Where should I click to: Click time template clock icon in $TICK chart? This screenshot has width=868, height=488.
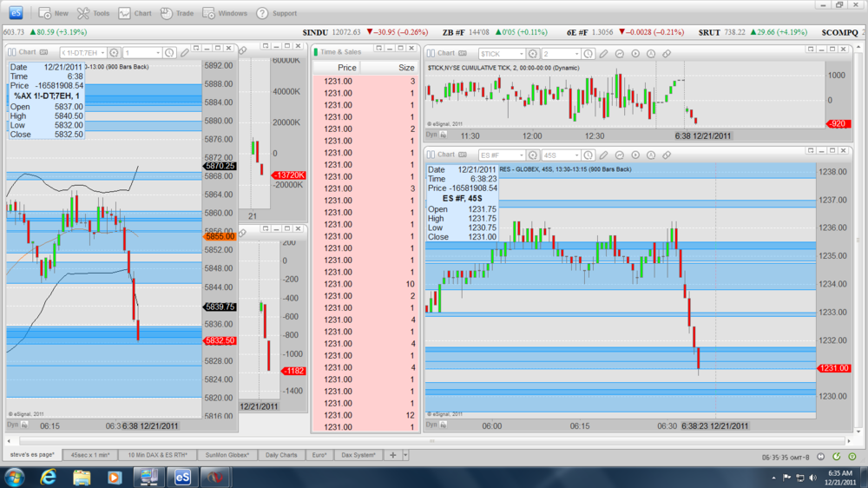click(x=588, y=54)
